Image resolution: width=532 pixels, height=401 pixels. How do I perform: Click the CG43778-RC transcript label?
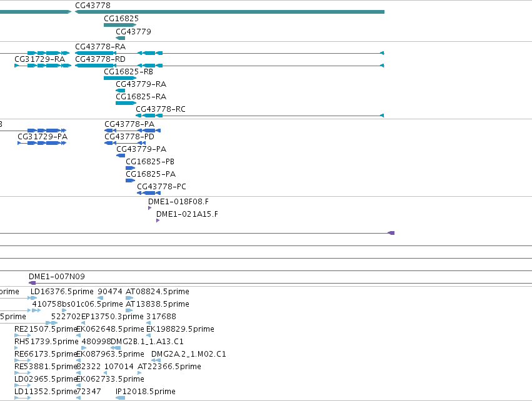(161, 109)
